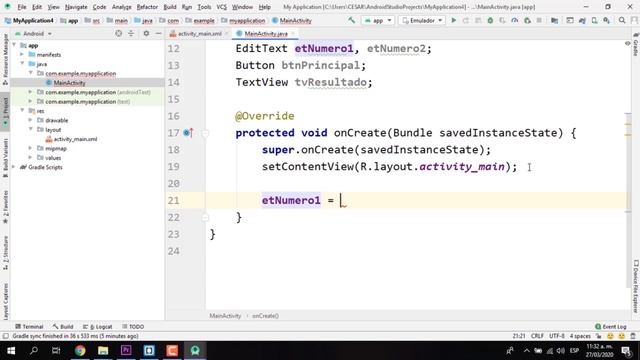Expand the values folder
This screenshot has width=640, height=360.
[x=31, y=158]
